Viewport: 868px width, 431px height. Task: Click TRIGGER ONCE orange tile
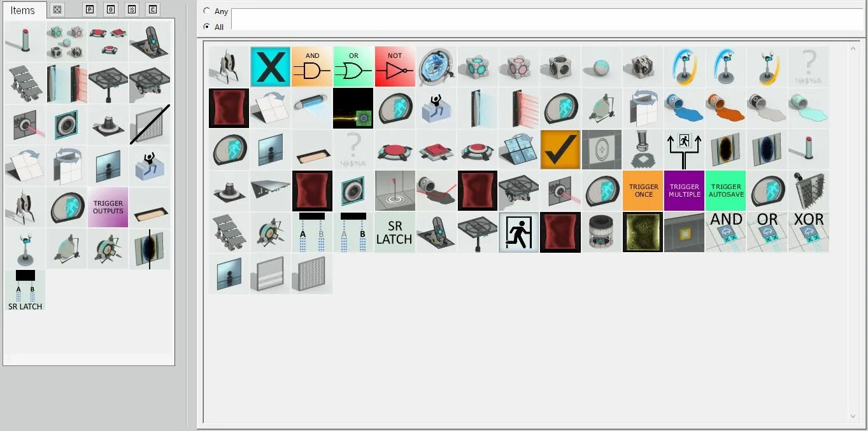643,191
